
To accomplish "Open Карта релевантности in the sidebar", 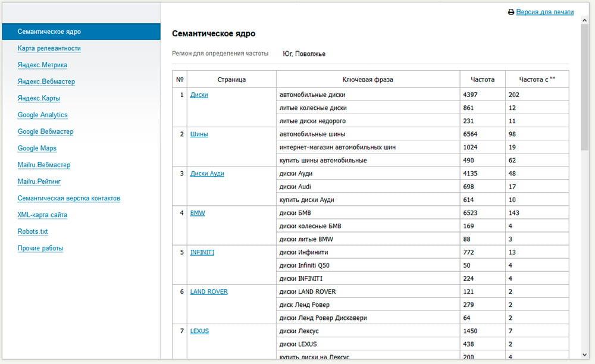I will pyautogui.click(x=49, y=49).
